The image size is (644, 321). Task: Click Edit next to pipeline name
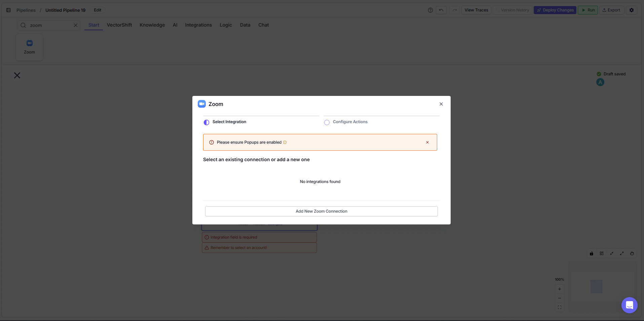[98, 10]
